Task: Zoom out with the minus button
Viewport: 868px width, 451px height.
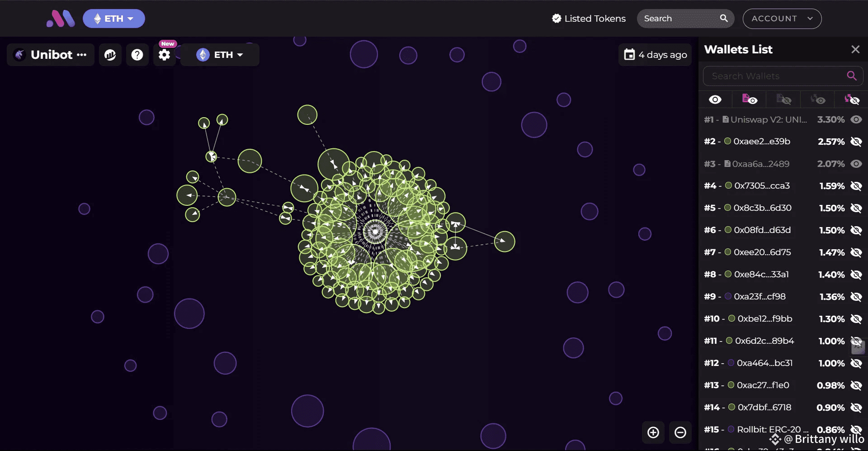Action: pyautogui.click(x=680, y=432)
